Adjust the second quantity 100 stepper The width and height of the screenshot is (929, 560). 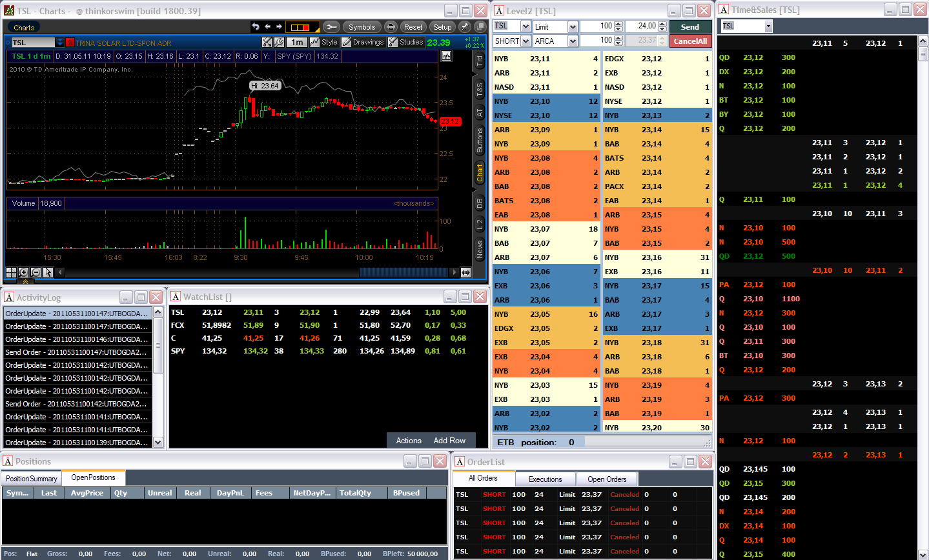pos(618,41)
